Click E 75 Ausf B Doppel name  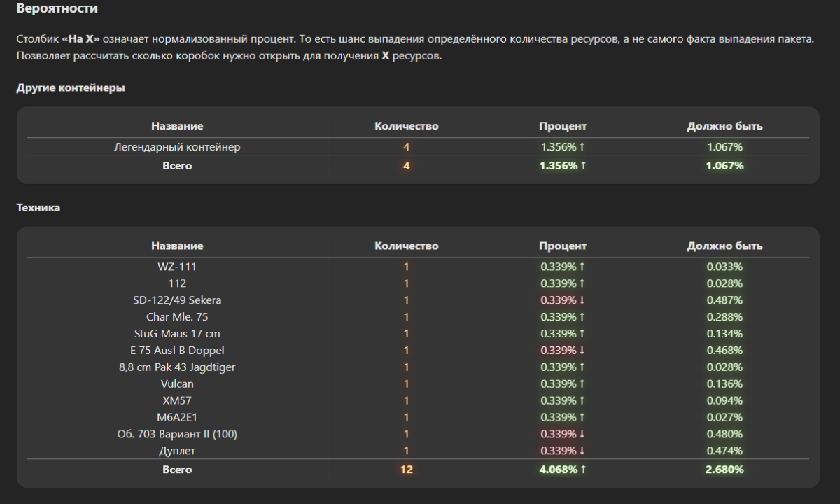[177, 351]
